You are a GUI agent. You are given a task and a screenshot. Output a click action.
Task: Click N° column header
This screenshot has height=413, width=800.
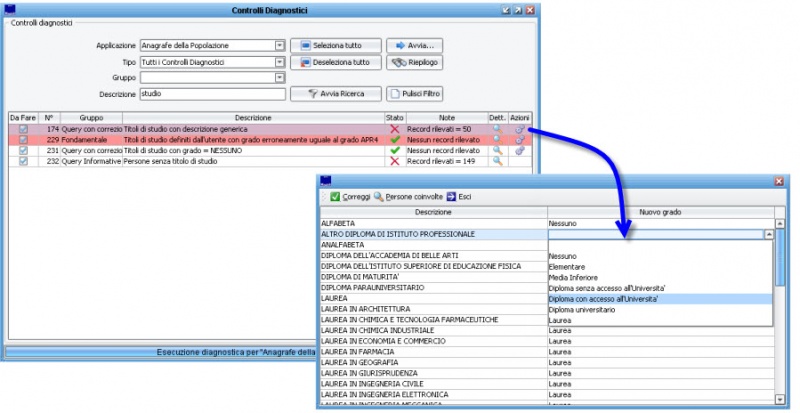pos(48,118)
